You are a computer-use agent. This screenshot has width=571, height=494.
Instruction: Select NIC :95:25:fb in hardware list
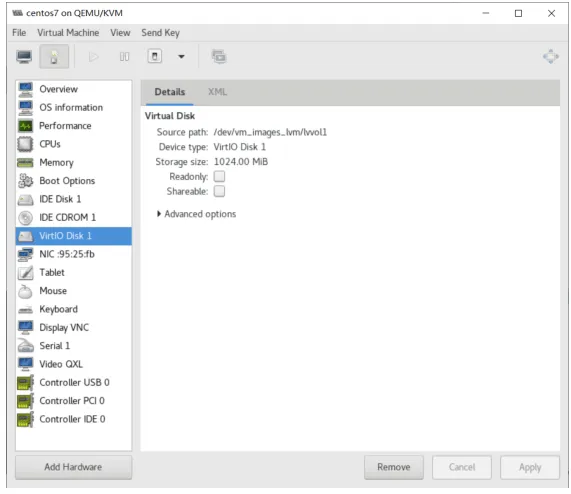click(x=74, y=254)
